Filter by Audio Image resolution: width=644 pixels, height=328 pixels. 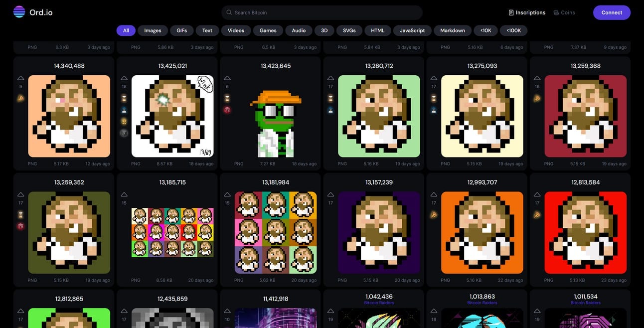tap(299, 30)
